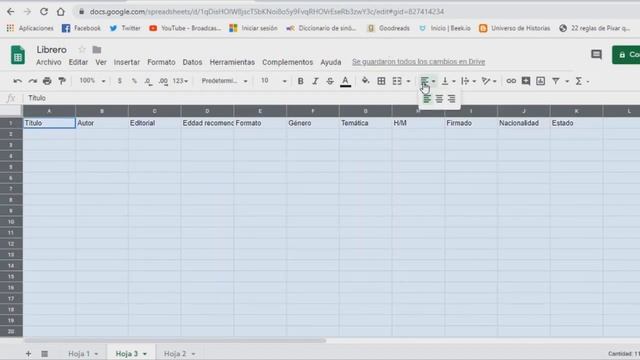Format as currency with dollar icon
Viewport: 640px width, 360px height.
click(120, 81)
